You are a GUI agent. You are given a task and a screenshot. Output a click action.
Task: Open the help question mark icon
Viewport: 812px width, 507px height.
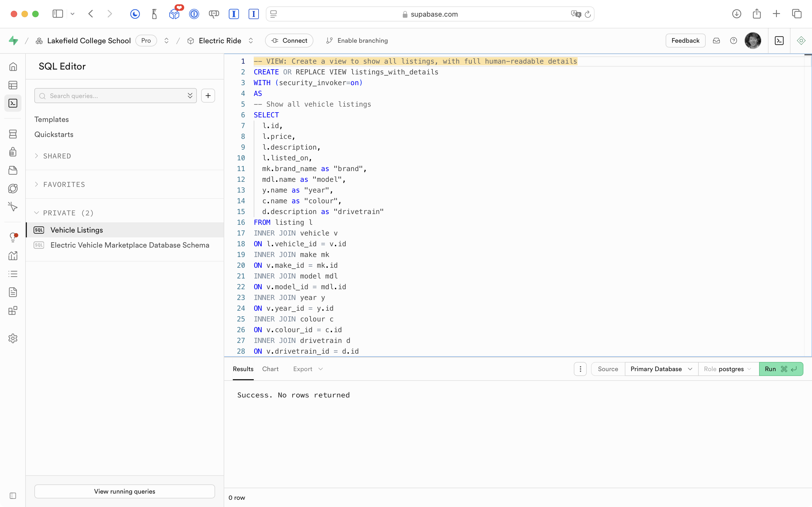click(733, 41)
